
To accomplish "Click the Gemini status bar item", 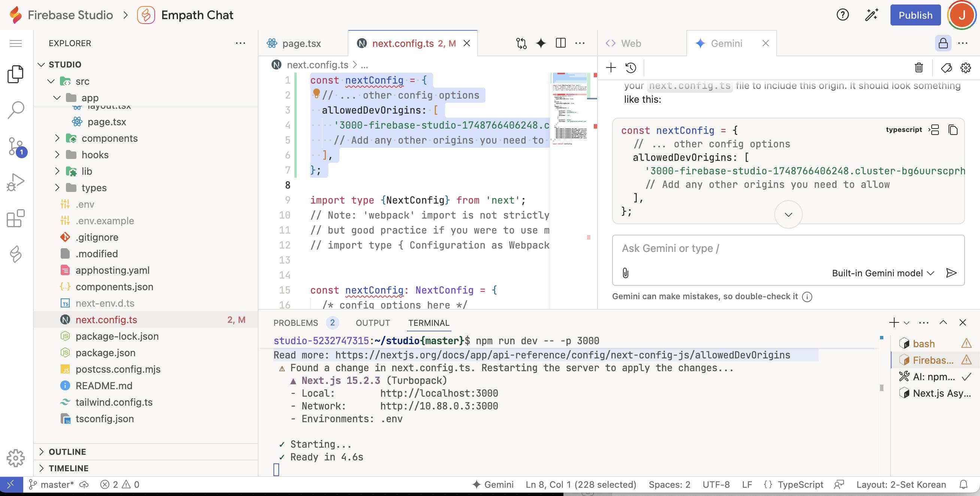I will click(x=493, y=485).
